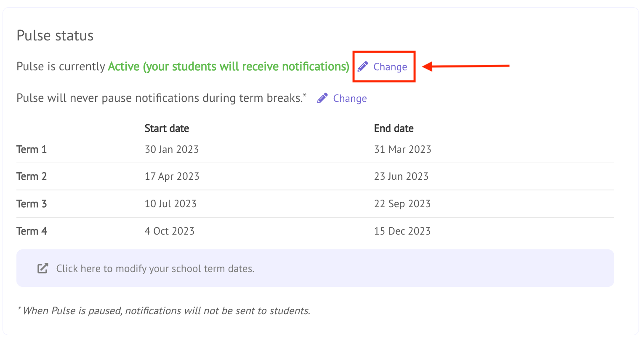
Task: Open Change link for term break pausing
Action: tap(349, 99)
